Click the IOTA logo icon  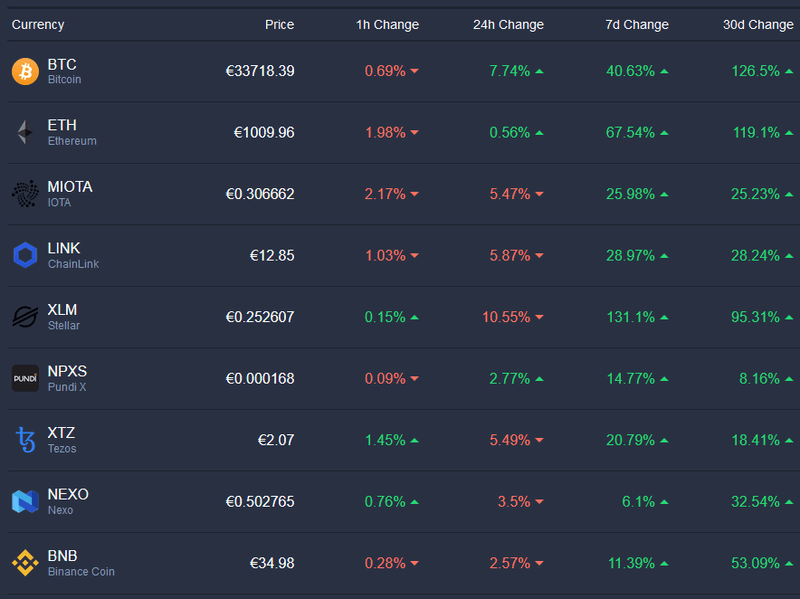click(x=25, y=194)
